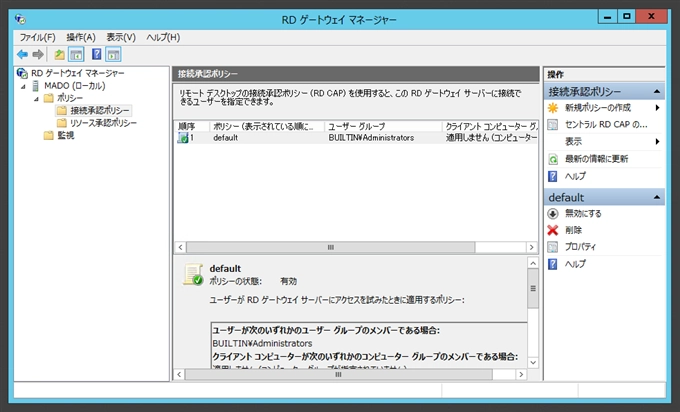Viewport: 680px width, 412px height.
Task: Open the 表示 submenu arrow in actions
Action: pos(657,142)
